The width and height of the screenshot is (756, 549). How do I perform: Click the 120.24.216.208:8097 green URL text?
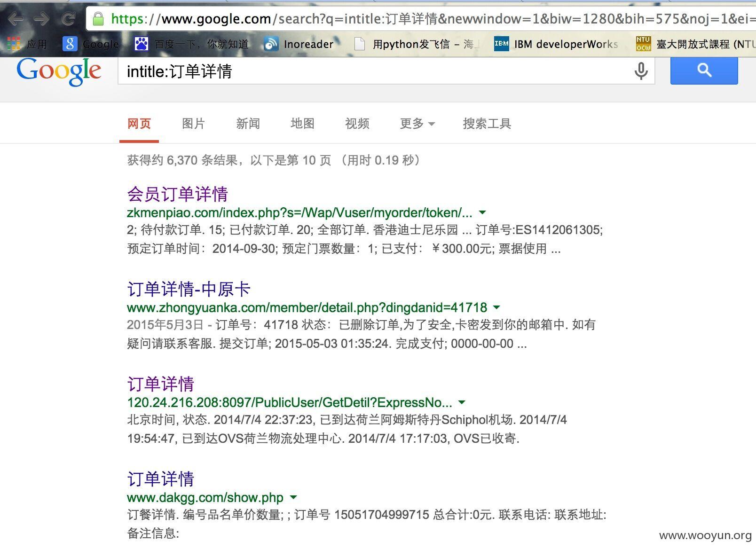tap(290, 402)
